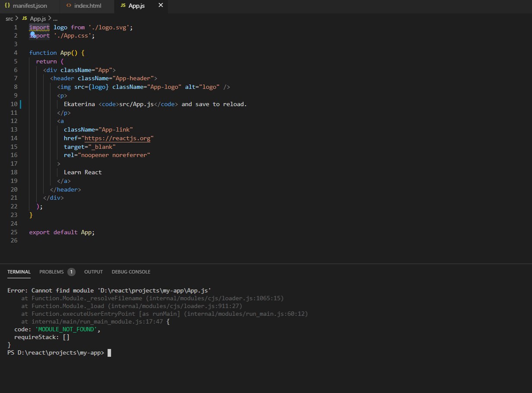The image size is (532, 393).
Task: Click the src folder breadcrumb
Action: coord(9,19)
